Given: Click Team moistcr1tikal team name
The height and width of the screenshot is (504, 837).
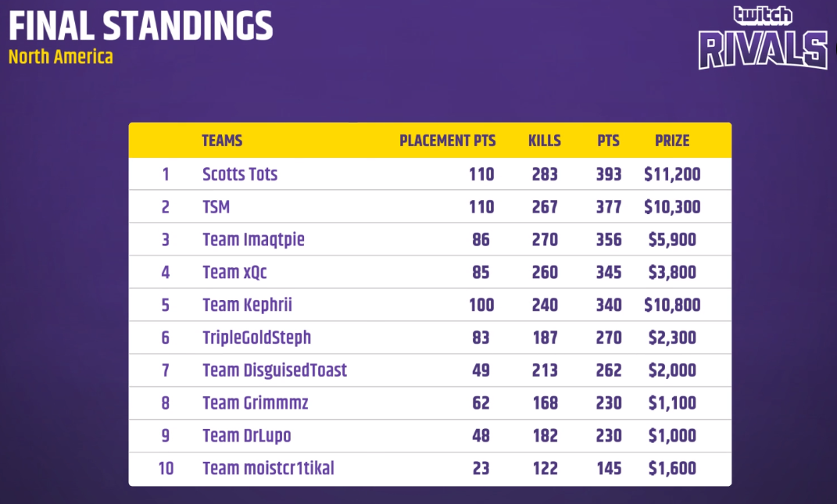Looking at the screenshot, I should [268, 468].
